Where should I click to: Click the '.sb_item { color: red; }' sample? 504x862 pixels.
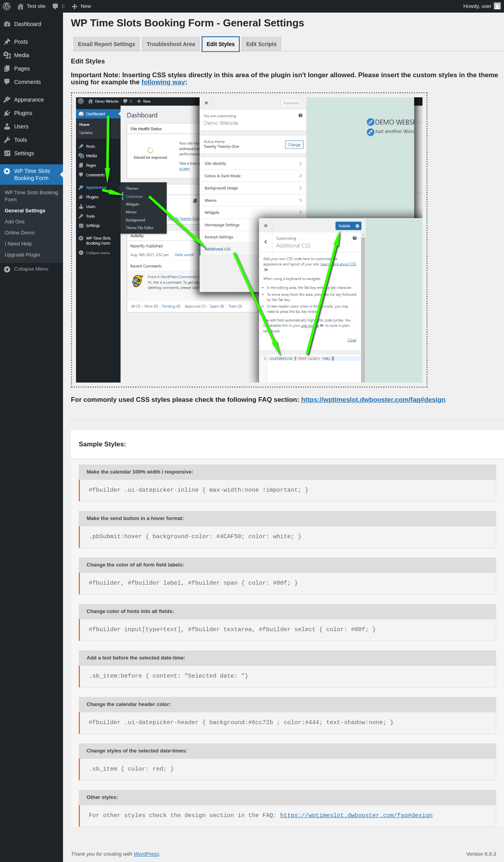287,769
